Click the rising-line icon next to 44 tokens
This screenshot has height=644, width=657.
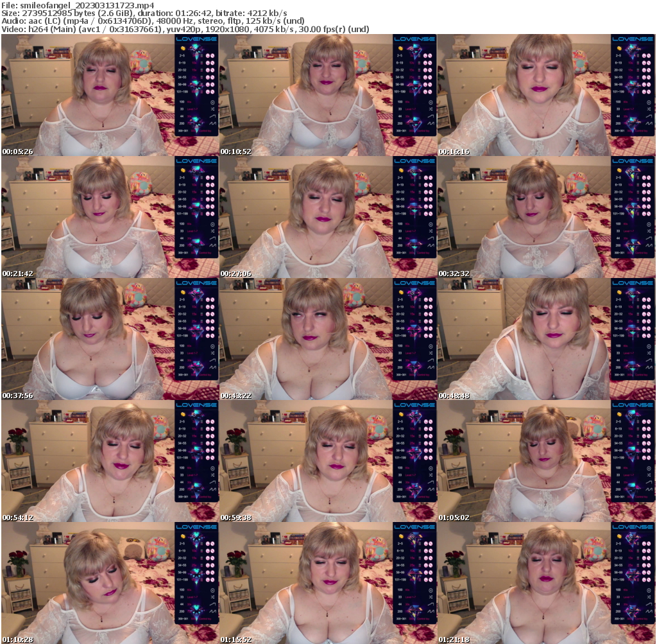tap(213, 116)
